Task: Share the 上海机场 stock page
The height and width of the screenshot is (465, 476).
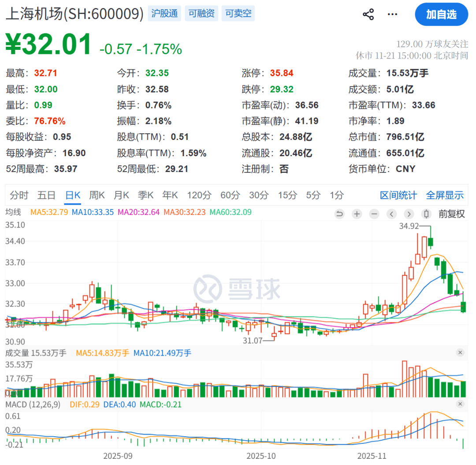Action: (x=368, y=14)
